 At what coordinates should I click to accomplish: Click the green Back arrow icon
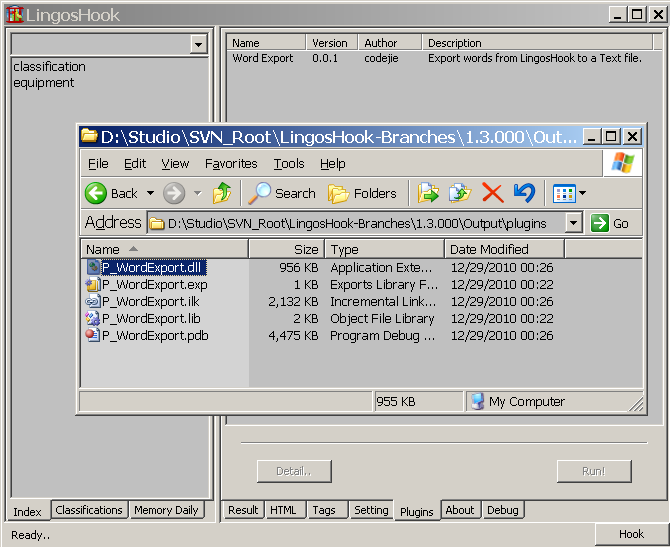click(x=96, y=193)
